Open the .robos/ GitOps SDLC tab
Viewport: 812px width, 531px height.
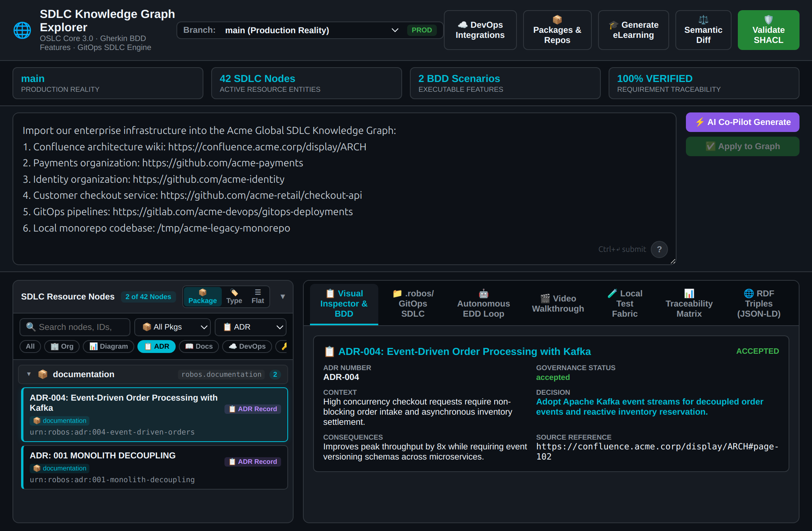click(x=413, y=304)
